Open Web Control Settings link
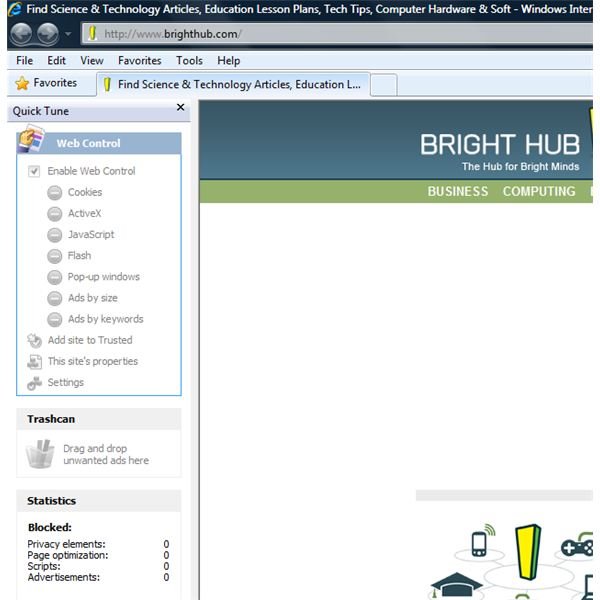 [x=65, y=382]
